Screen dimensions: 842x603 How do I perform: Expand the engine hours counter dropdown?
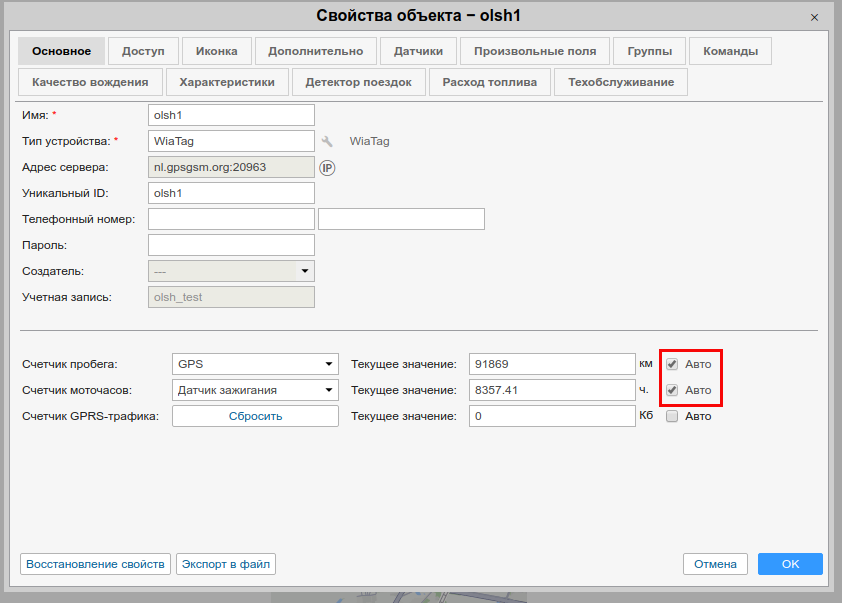(x=255, y=390)
